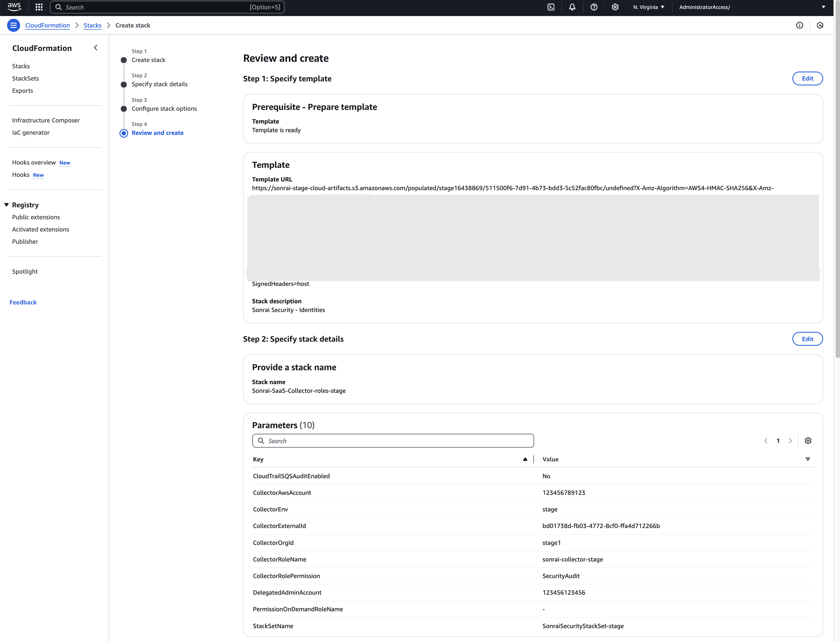The width and height of the screenshot is (840, 642).
Task: Open Public extensions
Action: [x=36, y=217]
